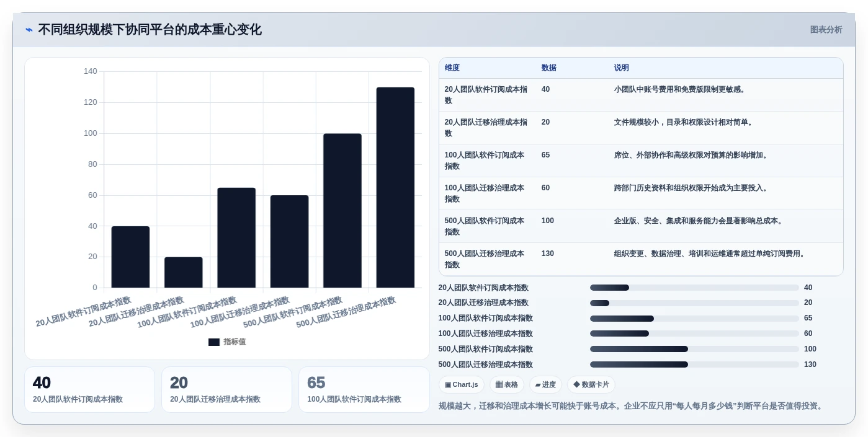Screen dimensions: 868x437
Task: Click progress bar for 20人团队软件订阅成本指数
Action: coord(694,288)
